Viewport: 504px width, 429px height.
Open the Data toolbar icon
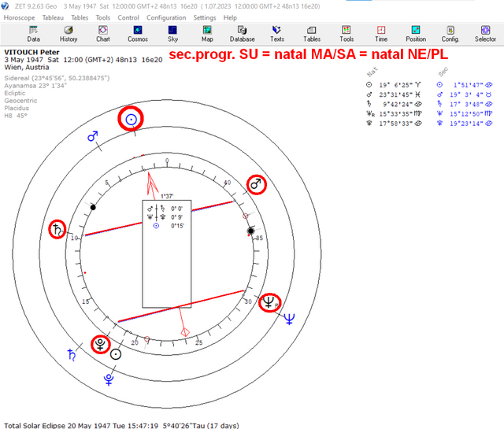[33, 34]
